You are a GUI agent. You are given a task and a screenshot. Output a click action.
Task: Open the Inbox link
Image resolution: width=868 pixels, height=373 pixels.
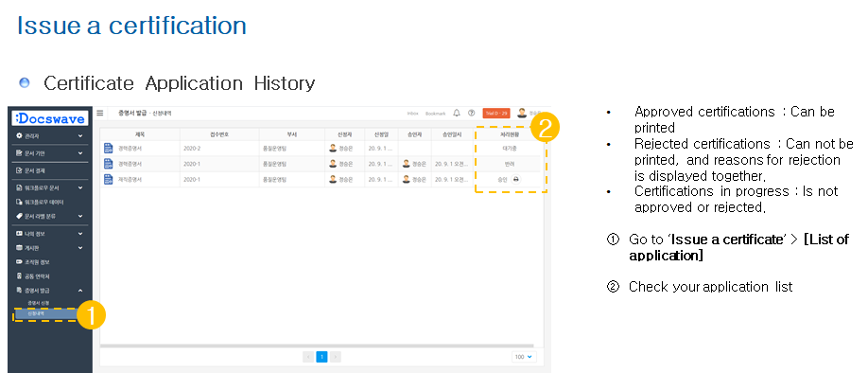pos(412,113)
